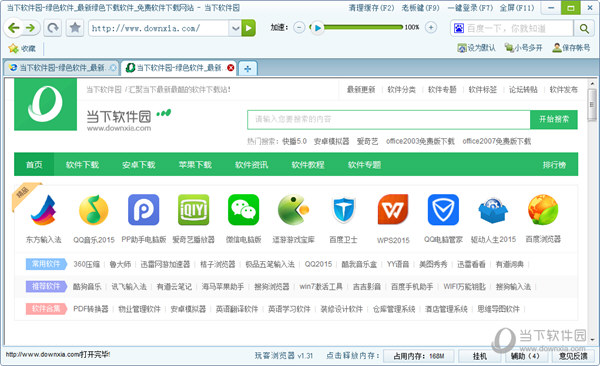Image resolution: width=600 pixels, height=366 pixels.
Task: Click 占用内存 button to release memory
Action: coord(419,356)
